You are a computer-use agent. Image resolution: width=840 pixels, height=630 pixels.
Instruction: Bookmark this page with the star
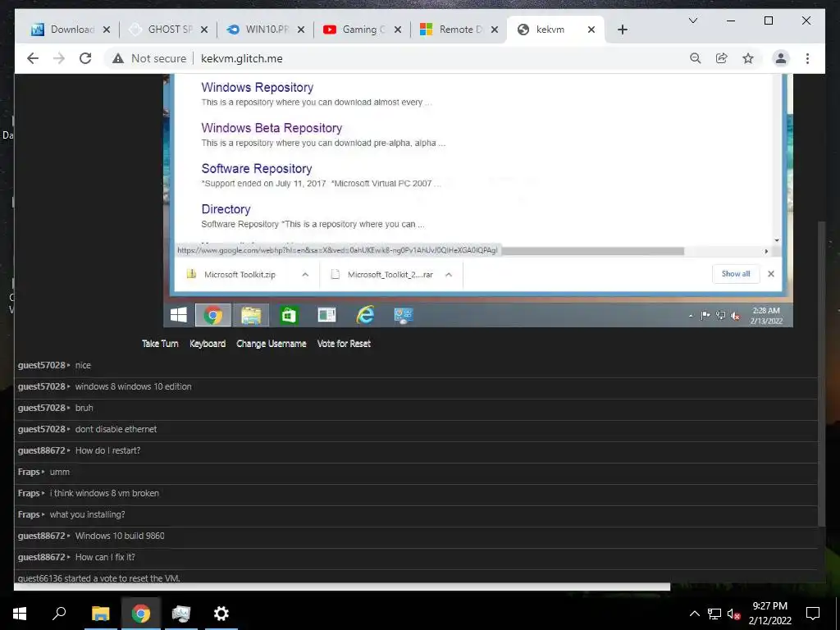(748, 58)
